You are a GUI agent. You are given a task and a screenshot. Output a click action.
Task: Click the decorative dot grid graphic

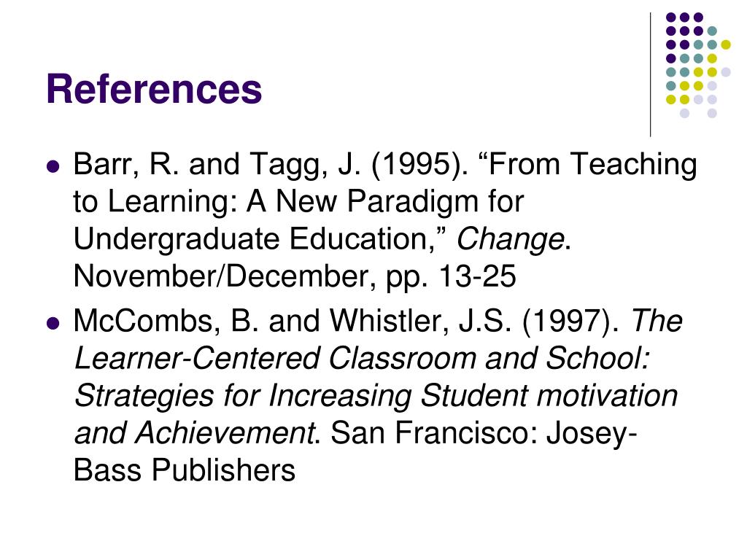(698, 65)
